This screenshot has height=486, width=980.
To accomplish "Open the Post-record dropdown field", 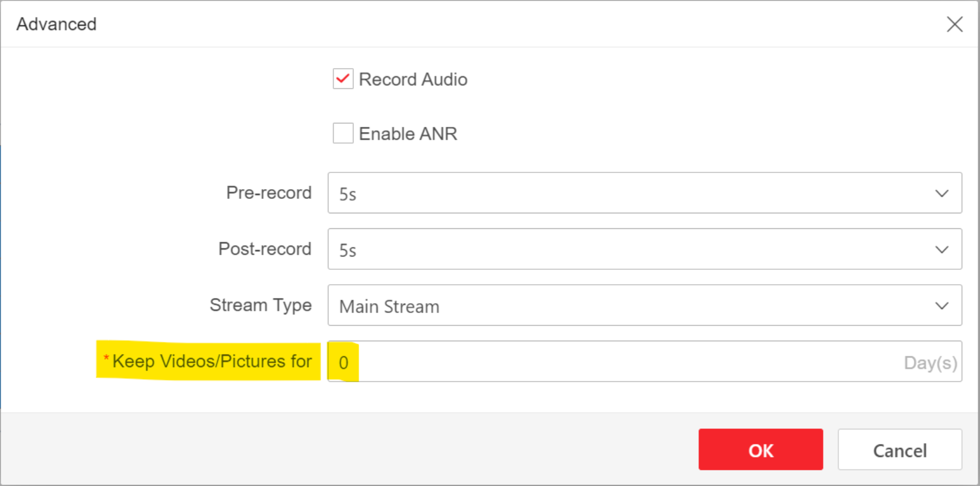I will (x=634, y=249).
